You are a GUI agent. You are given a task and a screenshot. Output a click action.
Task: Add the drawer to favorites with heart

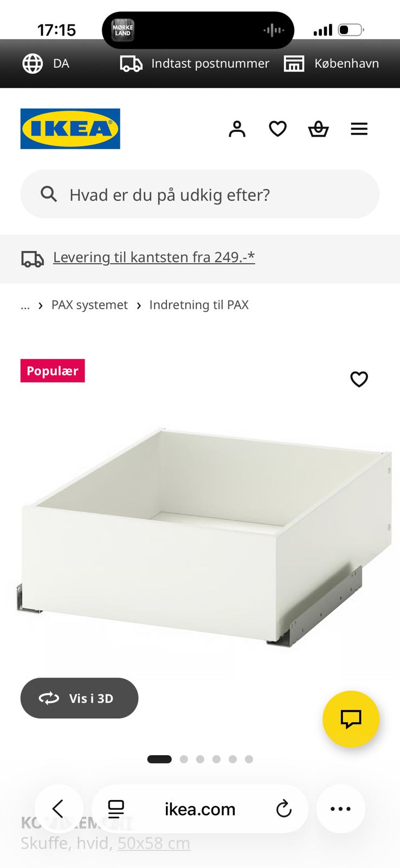(x=359, y=379)
